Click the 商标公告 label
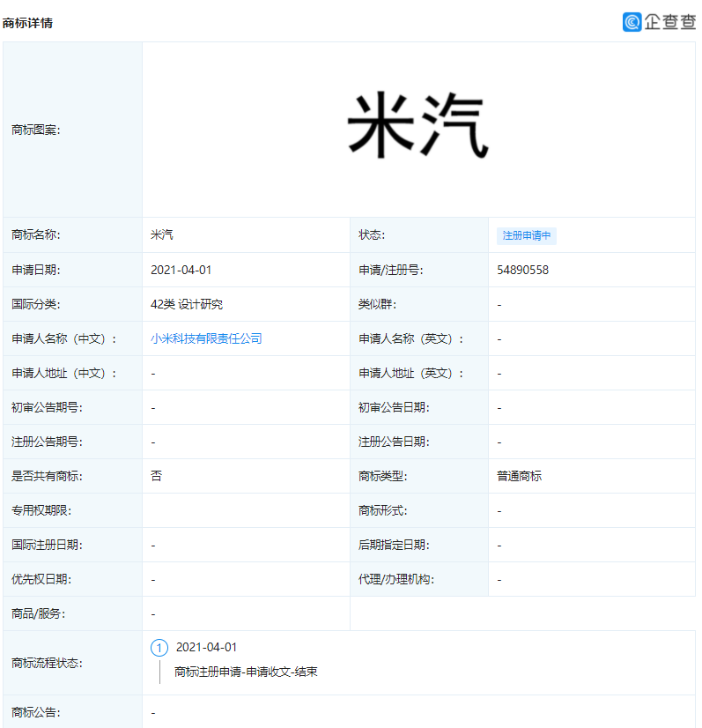Viewport: 702px width, 728px height. pyautogui.click(x=36, y=712)
